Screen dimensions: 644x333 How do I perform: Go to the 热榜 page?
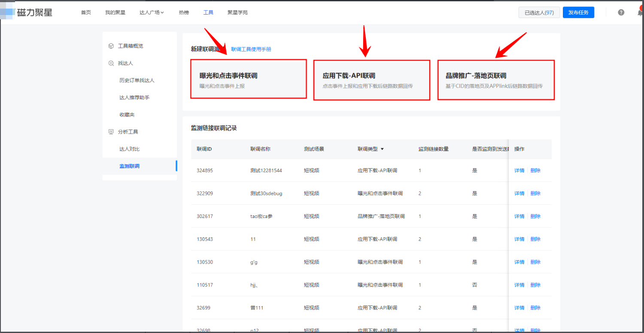pyautogui.click(x=184, y=12)
